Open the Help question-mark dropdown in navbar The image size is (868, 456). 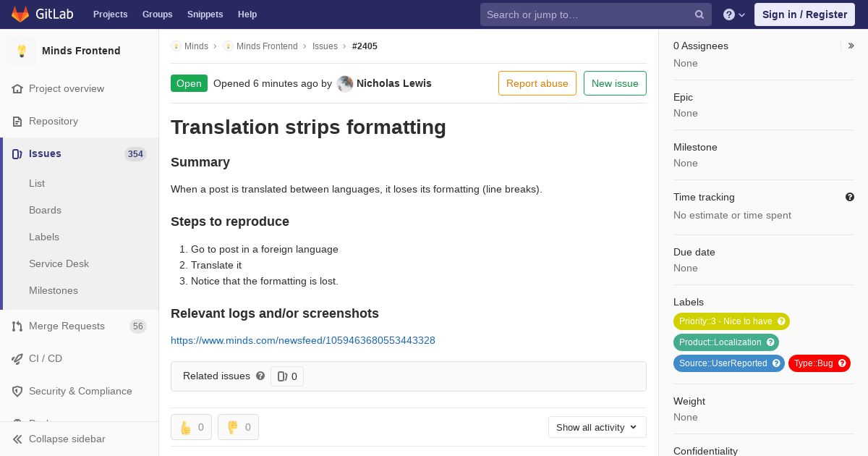734,14
